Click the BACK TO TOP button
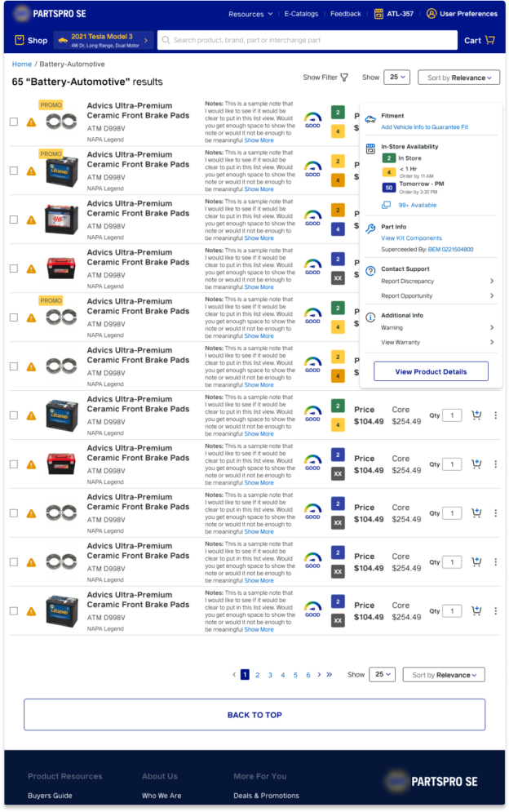The image size is (509, 812). click(254, 715)
